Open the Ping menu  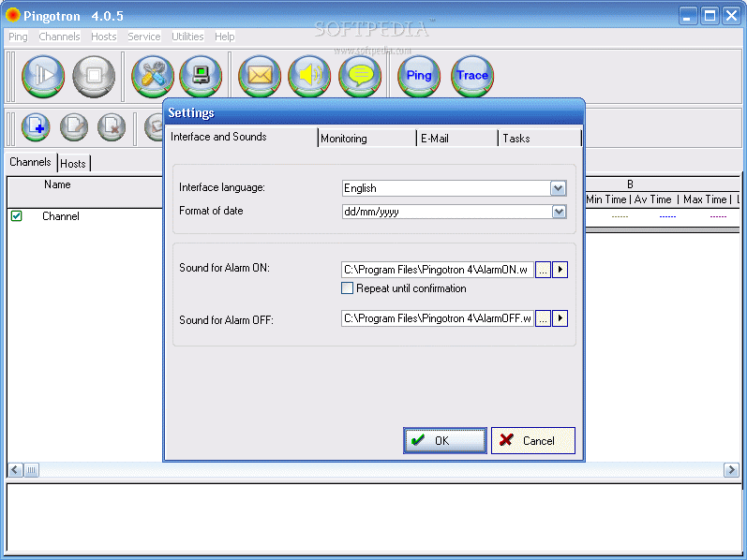tap(18, 37)
